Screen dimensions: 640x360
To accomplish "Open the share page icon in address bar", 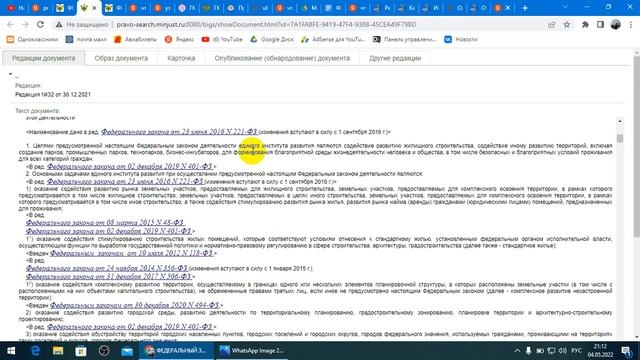I will point(552,24).
